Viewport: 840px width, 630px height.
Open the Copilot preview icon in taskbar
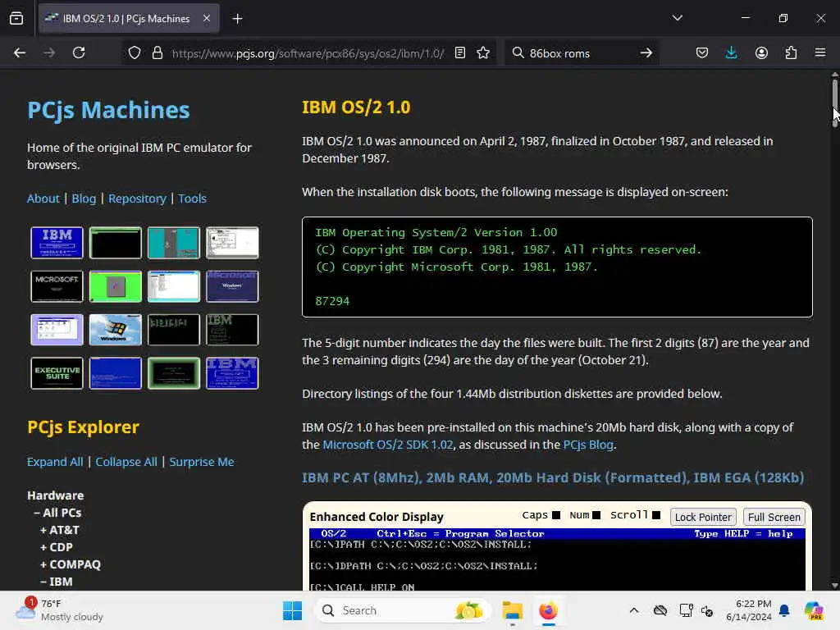[814, 610]
